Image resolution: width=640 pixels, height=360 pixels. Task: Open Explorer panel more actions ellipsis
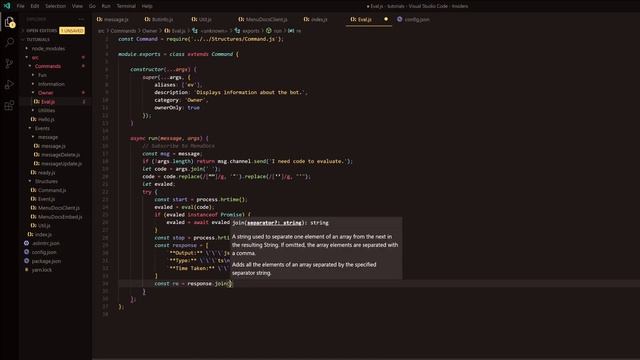click(x=81, y=19)
